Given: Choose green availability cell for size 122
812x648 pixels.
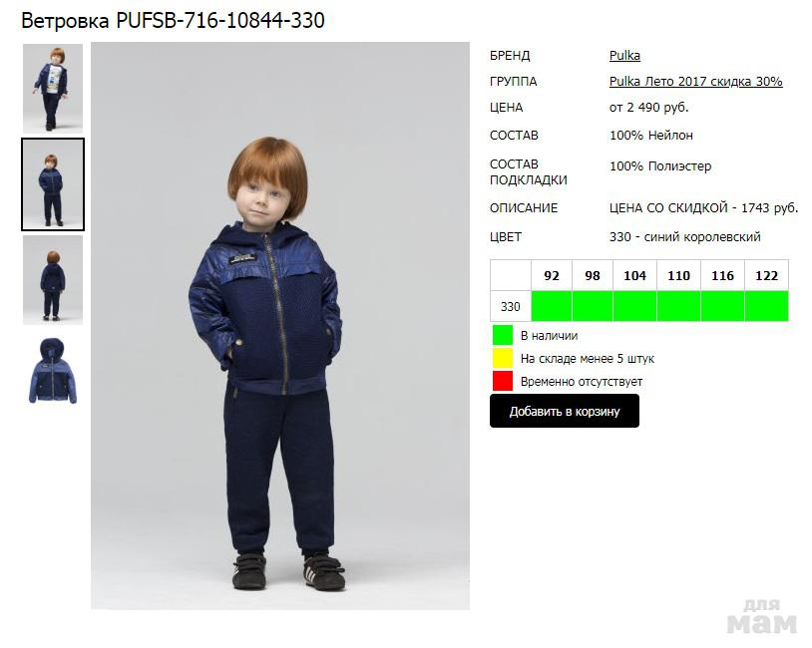Looking at the screenshot, I should [x=766, y=306].
